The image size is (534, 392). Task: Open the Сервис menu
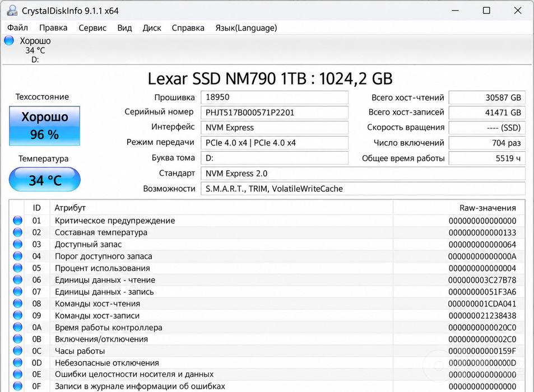92,27
